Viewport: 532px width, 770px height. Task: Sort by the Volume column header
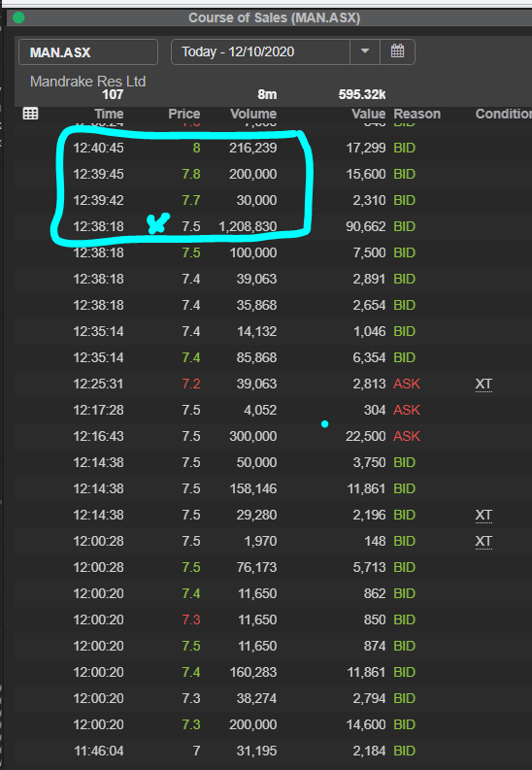point(253,114)
